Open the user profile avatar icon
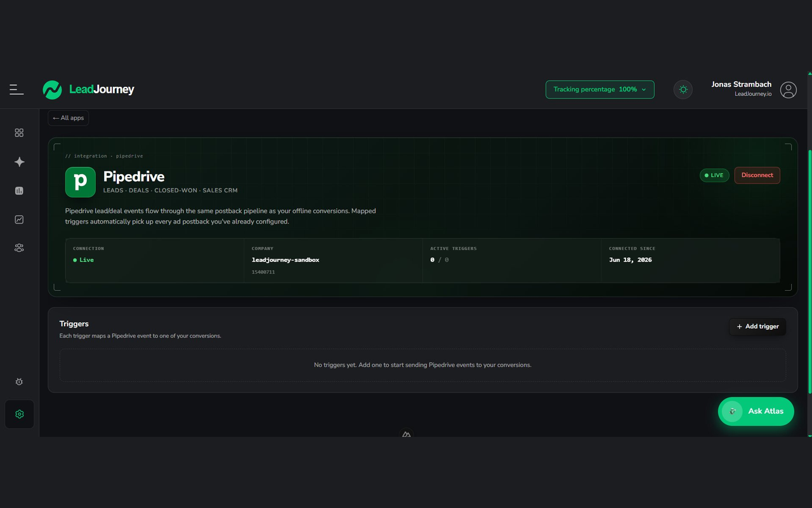 click(x=789, y=90)
